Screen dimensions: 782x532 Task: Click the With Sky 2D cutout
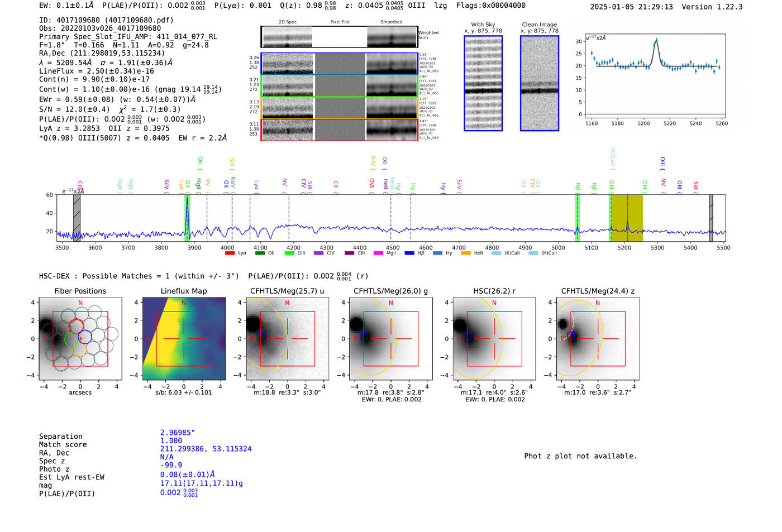tap(483, 83)
